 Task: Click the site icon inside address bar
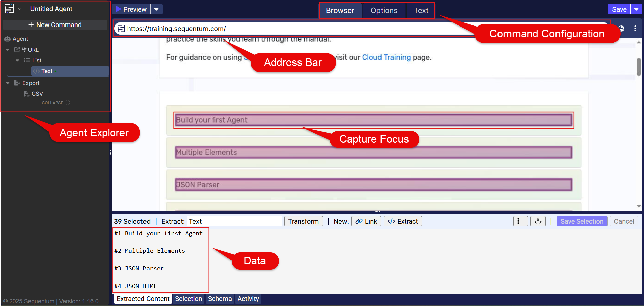pos(121,29)
